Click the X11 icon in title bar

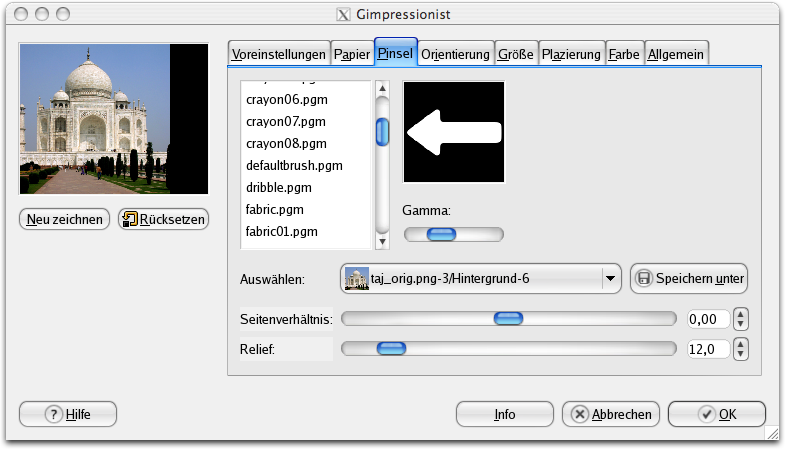(x=343, y=15)
